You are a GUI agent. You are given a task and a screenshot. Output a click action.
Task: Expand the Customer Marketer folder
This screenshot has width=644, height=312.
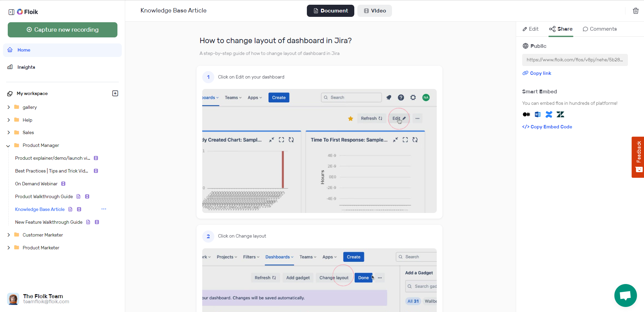tap(8, 235)
